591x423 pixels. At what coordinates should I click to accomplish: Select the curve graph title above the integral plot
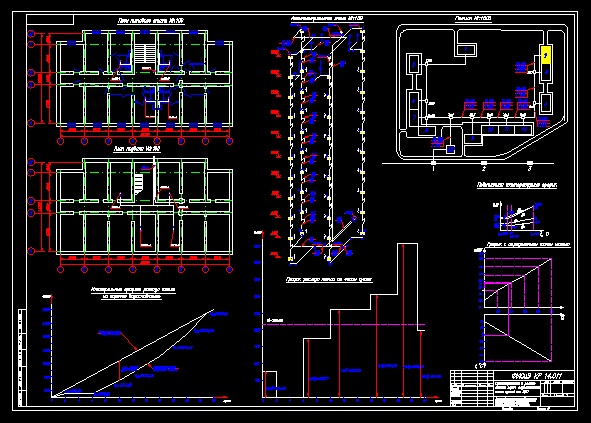(x=133, y=293)
